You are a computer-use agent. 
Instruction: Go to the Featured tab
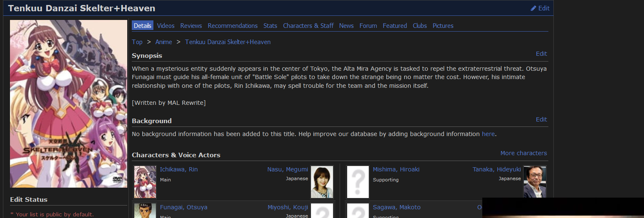[x=395, y=26]
